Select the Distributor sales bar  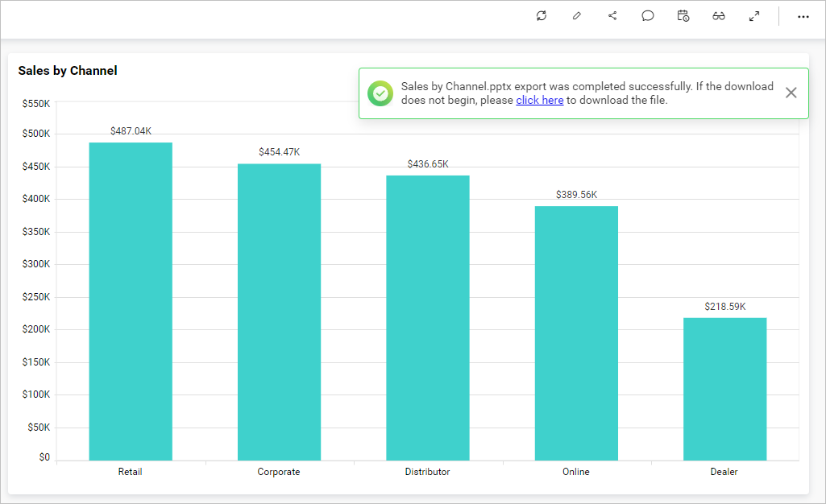[x=427, y=314]
